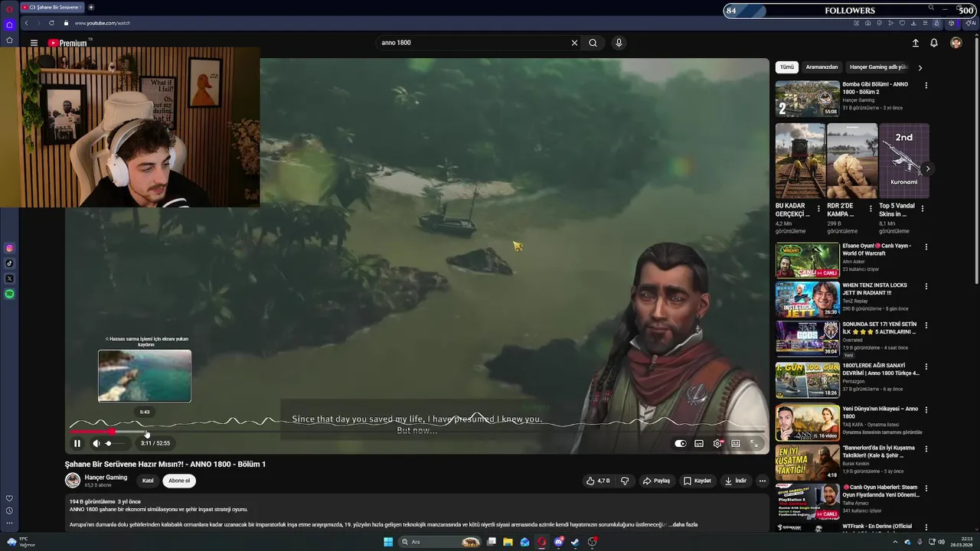Open Yeni Dünya'nın Hikayesi Anno 1800 playlist
Viewport: 980px width, 551px height.
tap(807, 422)
